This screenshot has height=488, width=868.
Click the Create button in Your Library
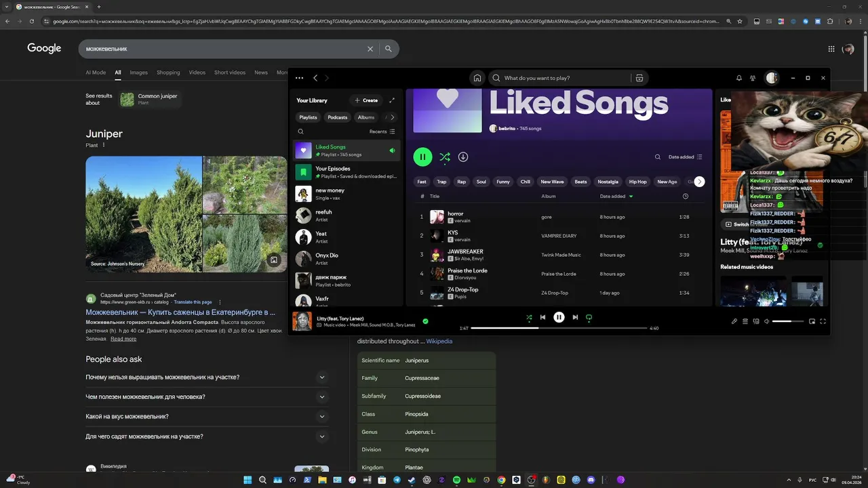pos(366,100)
